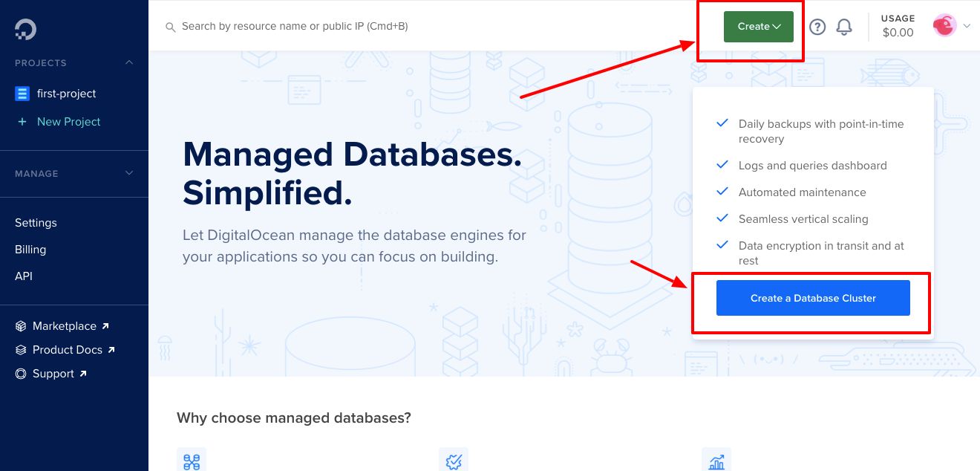Click 'Daily backups with point-in-time recovery' text
This screenshot has width=980, height=471.
821,131
